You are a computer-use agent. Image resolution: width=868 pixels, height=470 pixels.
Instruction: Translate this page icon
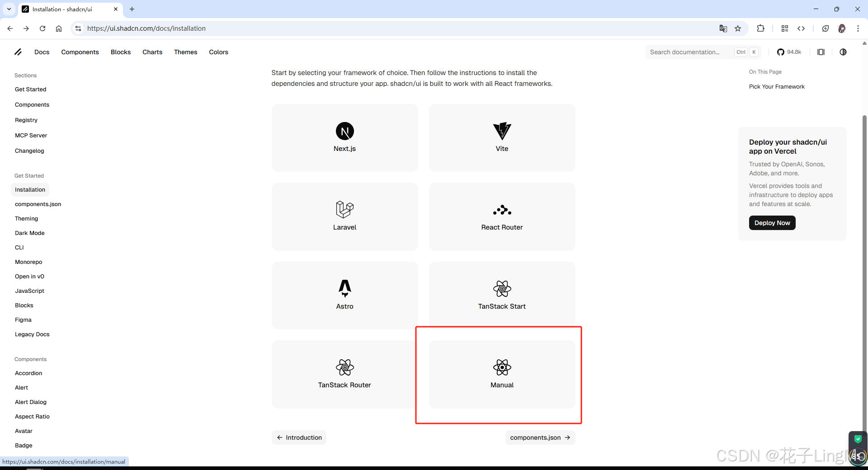coord(723,28)
